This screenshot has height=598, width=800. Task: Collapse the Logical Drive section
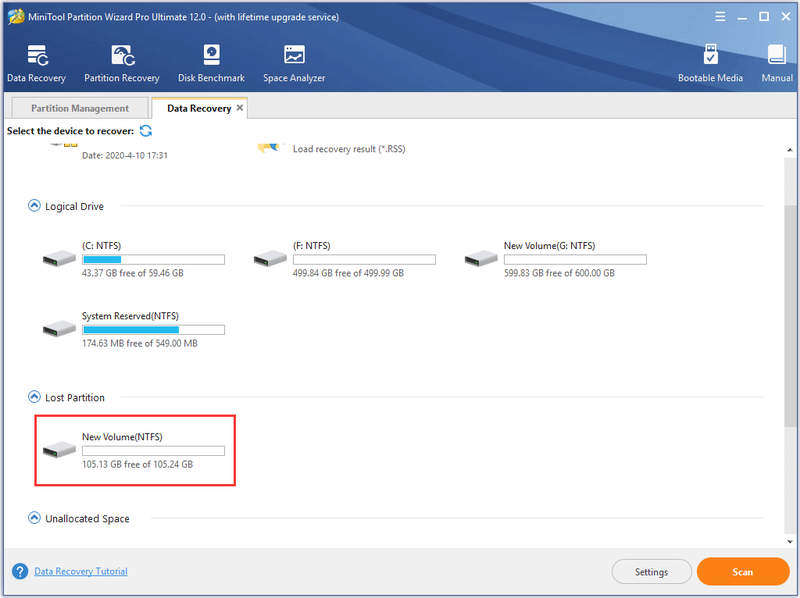[x=34, y=206]
